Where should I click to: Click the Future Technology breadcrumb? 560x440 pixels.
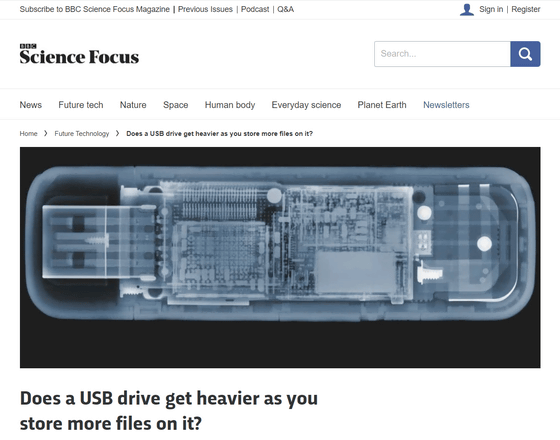(x=82, y=134)
